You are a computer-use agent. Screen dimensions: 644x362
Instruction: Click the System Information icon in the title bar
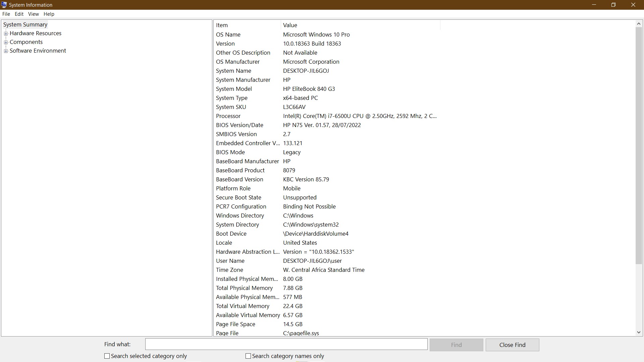coord(4,5)
